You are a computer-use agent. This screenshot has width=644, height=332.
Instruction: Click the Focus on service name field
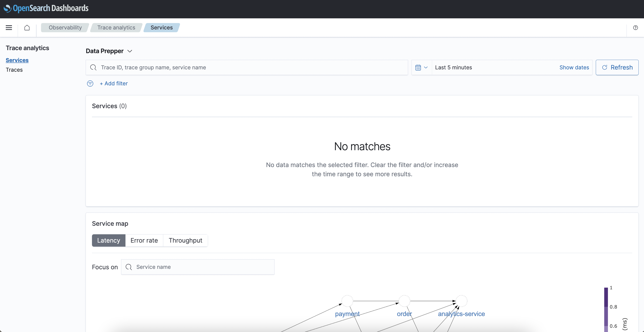198,267
